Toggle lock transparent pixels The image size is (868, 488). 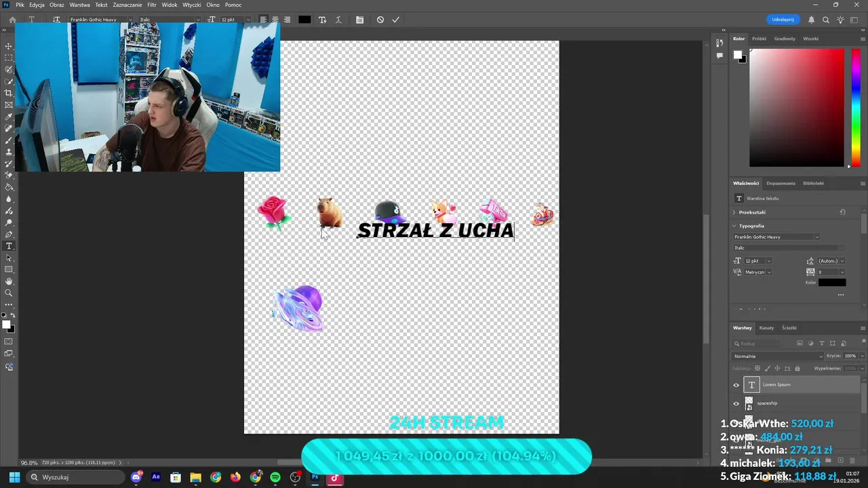(x=757, y=368)
